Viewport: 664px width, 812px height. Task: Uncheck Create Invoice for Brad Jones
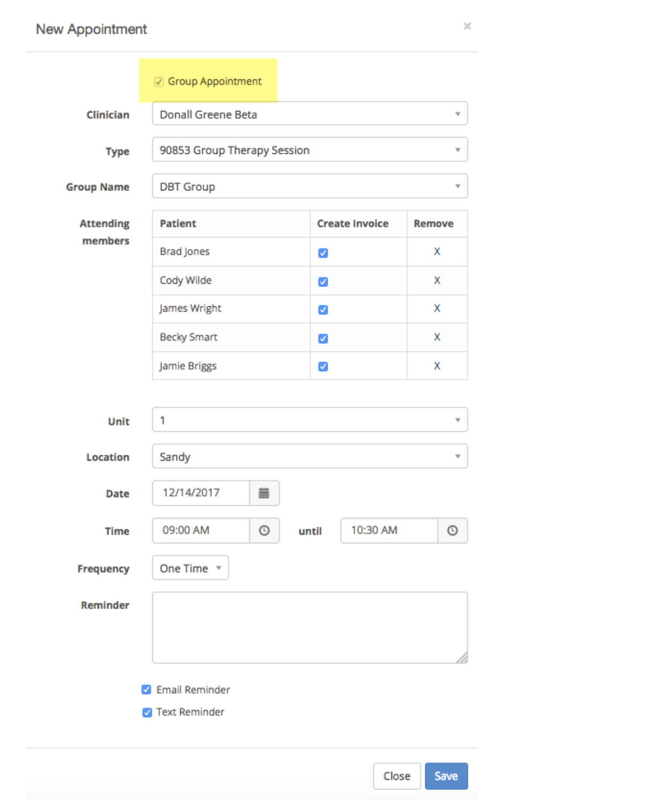click(323, 253)
